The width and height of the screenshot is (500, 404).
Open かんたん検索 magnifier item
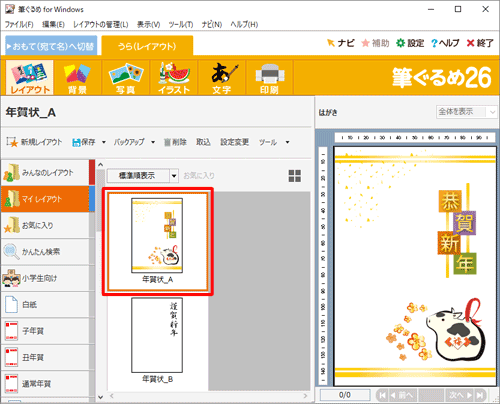click(x=45, y=252)
